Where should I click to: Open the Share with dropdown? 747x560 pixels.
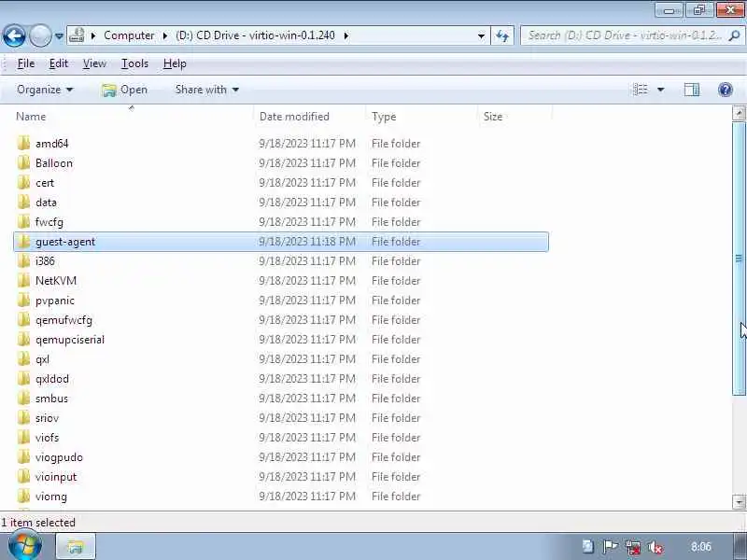click(206, 90)
